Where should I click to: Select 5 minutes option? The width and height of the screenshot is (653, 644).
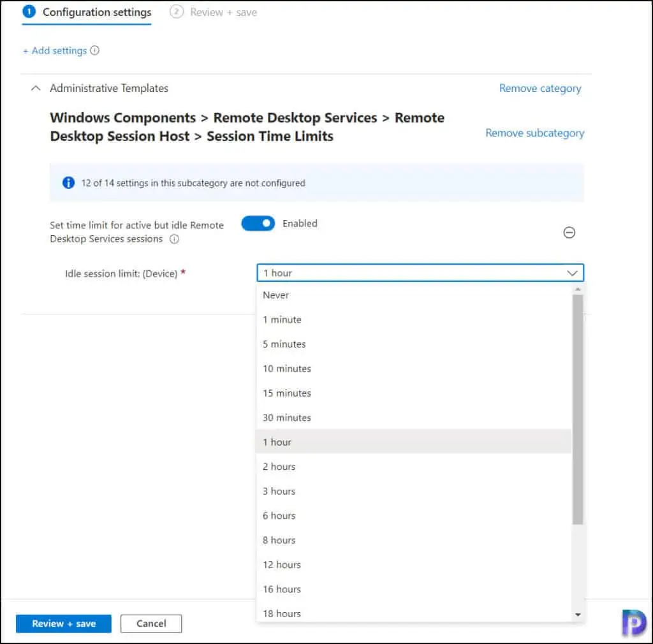[413, 344]
